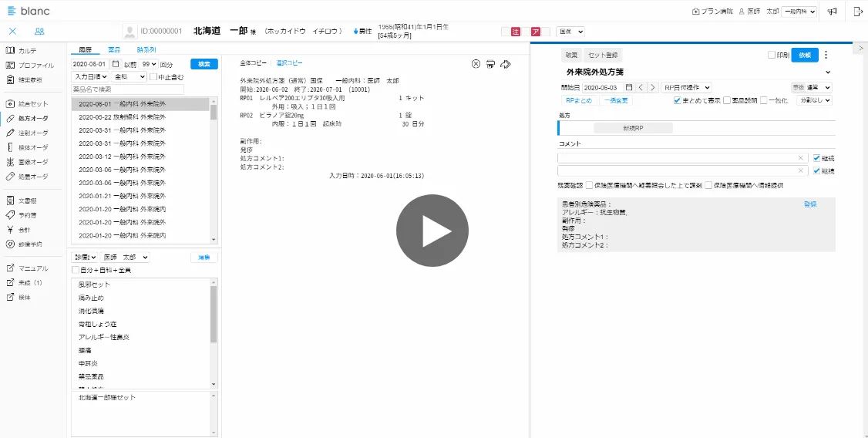Close the patient chart with the X icon
The image size is (868, 438).
pos(13,32)
